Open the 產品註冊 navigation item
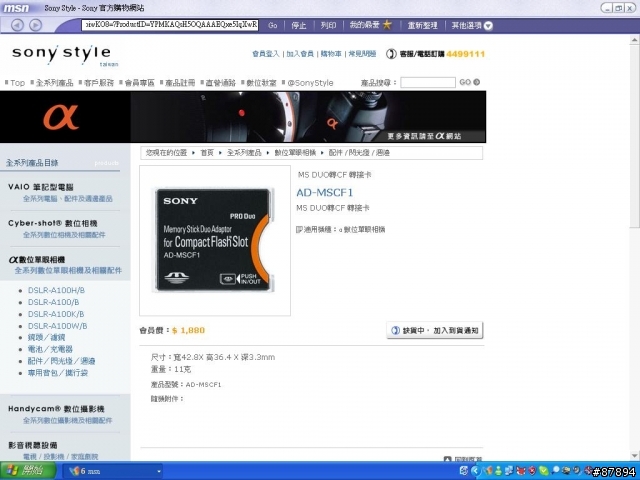Viewport: 640px width, 480px height. [180, 83]
